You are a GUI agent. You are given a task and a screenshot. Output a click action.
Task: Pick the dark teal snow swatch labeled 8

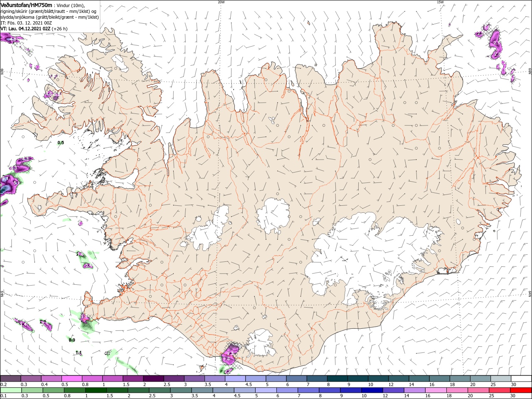coord(337,379)
